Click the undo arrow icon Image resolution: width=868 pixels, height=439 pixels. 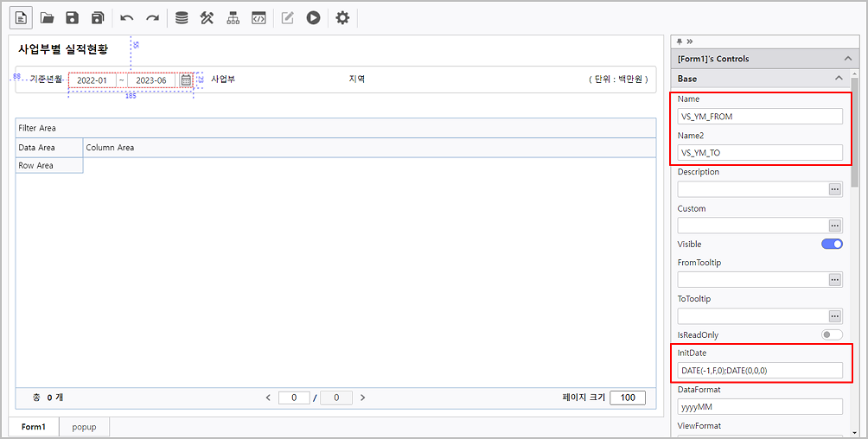click(127, 17)
